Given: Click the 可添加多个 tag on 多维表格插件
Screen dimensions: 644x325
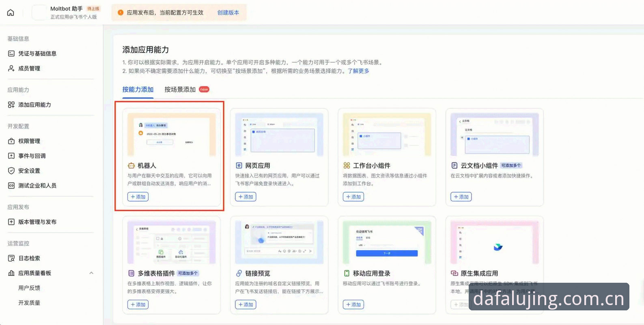Looking at the screenshot, I should coord(188,273).
